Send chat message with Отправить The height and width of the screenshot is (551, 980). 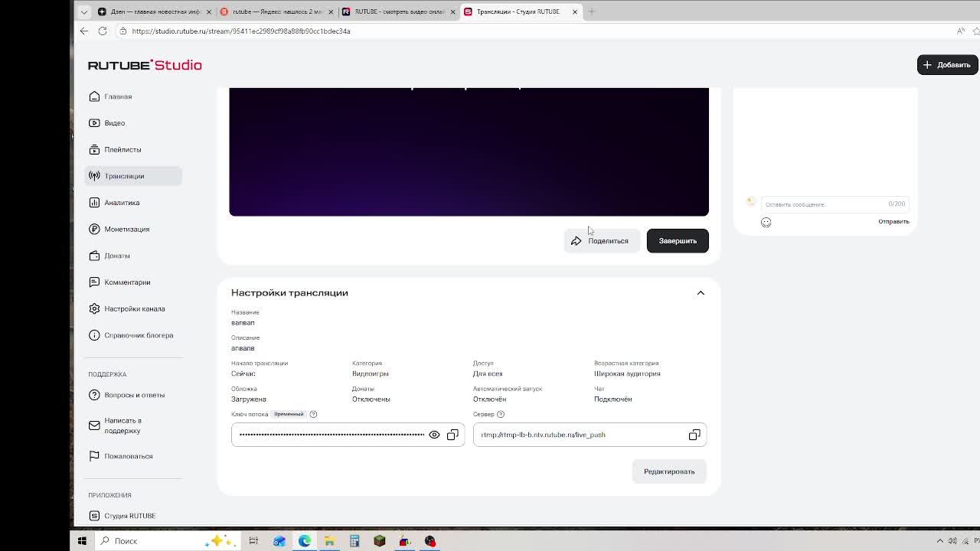[x=893, y=222]
